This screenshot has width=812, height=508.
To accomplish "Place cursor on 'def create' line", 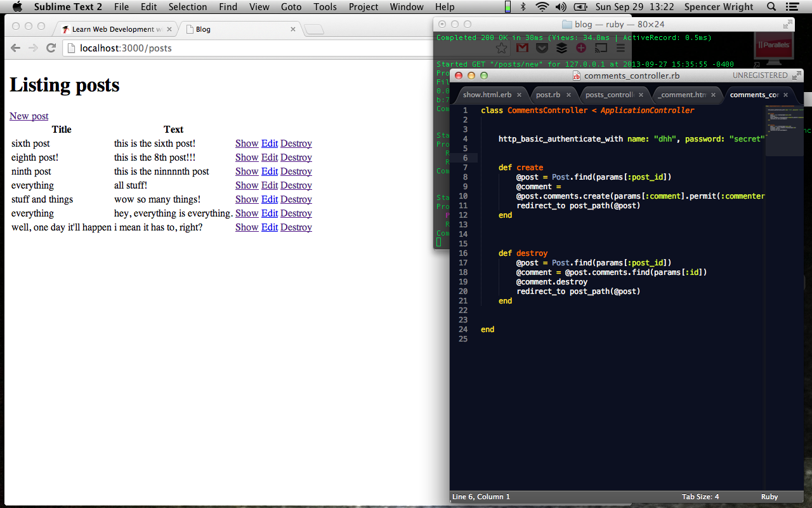I will pos(521,168).
